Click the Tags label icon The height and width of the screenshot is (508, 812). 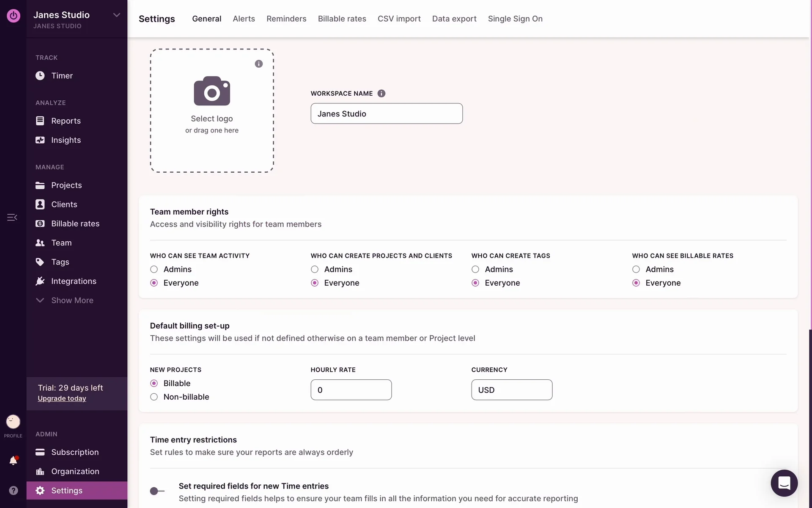pos(40,262)
